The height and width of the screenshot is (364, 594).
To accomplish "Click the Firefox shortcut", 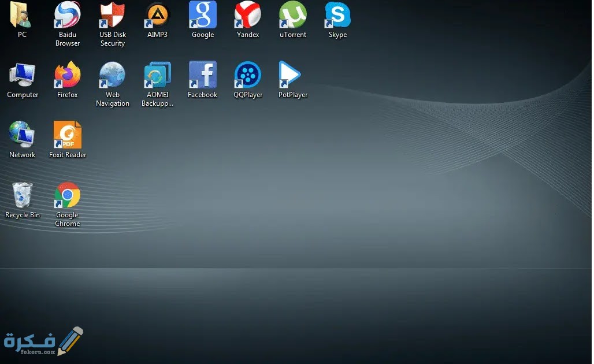I will (68, 76).
